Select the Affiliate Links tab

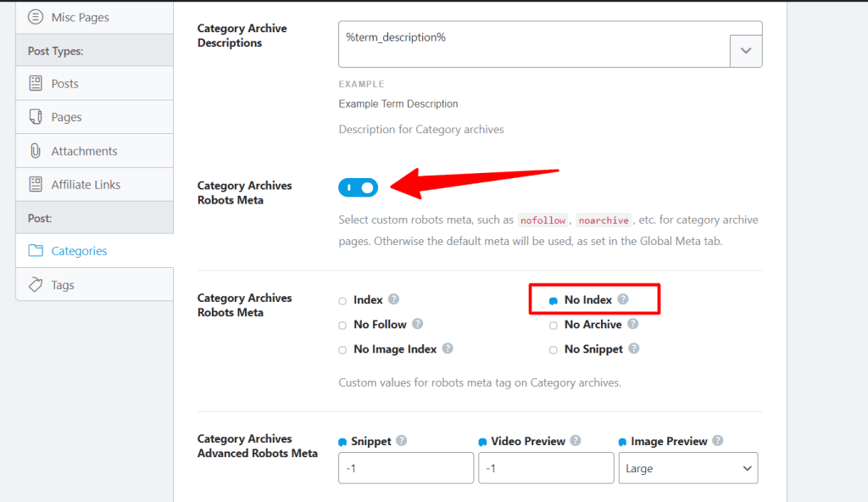[95, 185]
